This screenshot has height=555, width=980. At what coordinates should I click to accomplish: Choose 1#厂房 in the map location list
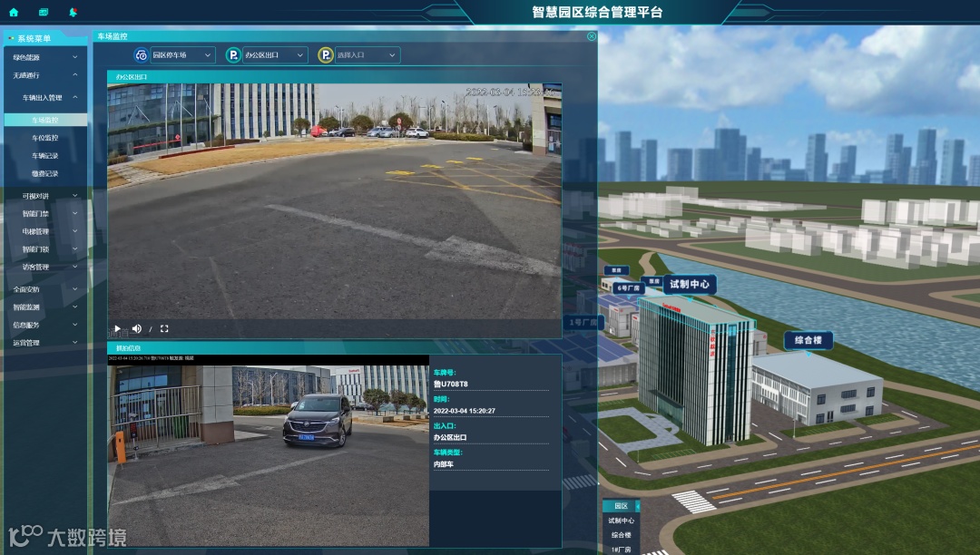pos(621,550)
